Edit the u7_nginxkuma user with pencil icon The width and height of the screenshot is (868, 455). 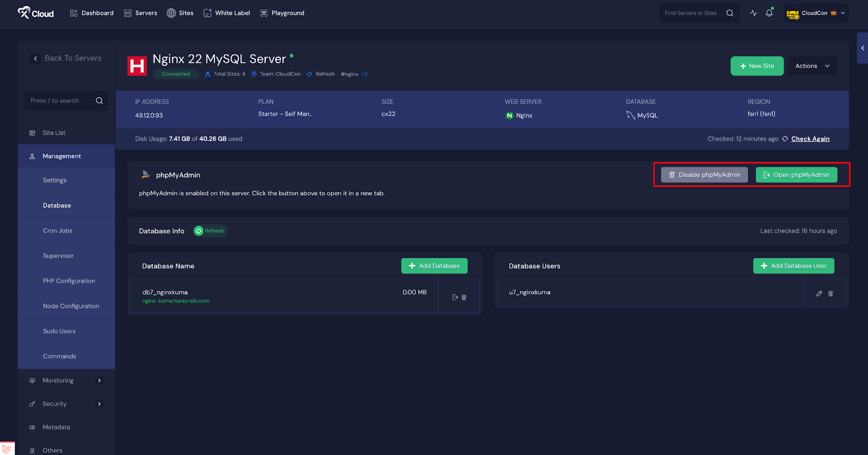pos(819,294)
